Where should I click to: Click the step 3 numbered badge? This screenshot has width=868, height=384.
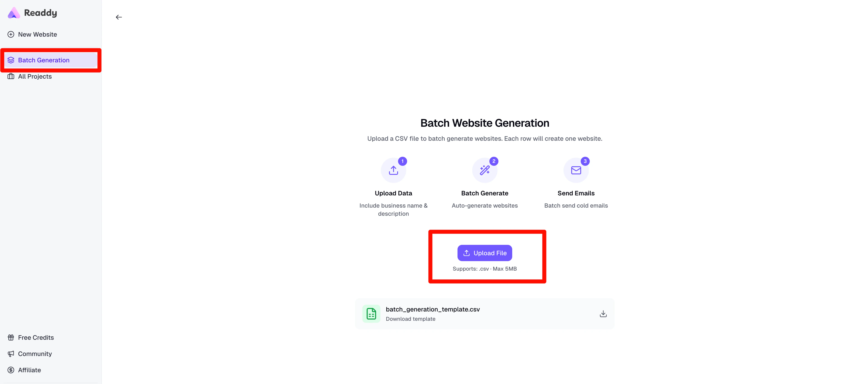[x=585, y=161]
